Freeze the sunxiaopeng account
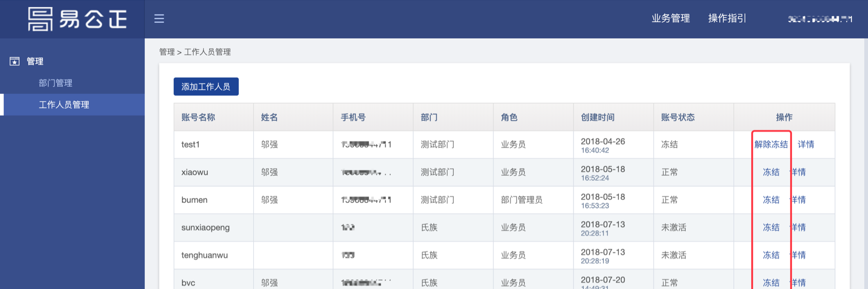This screenshot has width=868, height=289. (771, 228)
